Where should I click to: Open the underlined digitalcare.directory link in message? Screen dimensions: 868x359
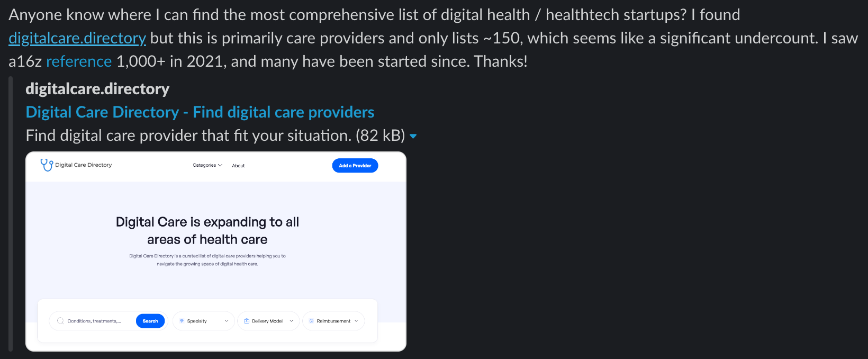click(x=77, y=38)
